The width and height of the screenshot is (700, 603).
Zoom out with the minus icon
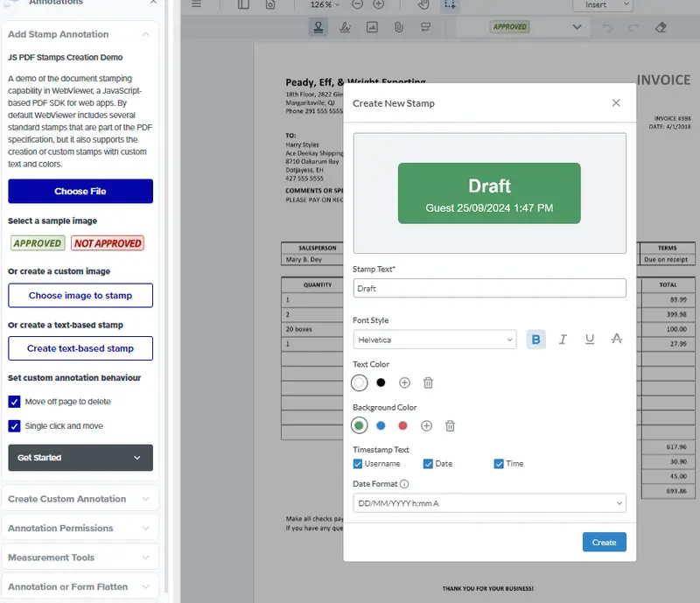pos(357,4)
